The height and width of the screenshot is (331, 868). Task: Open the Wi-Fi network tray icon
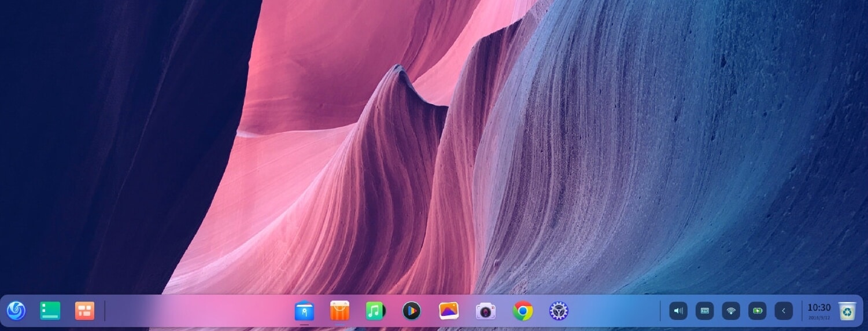click(x=731, y=311)
